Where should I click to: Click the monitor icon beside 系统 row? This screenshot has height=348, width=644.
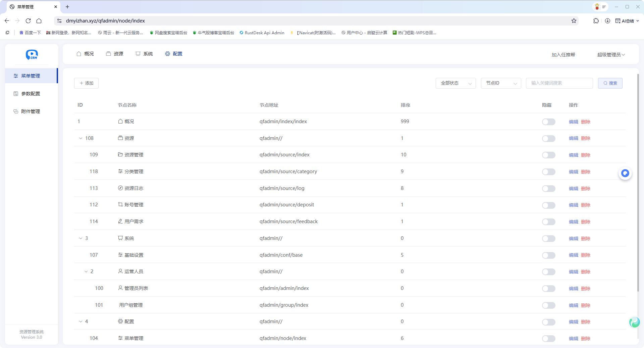120,238
